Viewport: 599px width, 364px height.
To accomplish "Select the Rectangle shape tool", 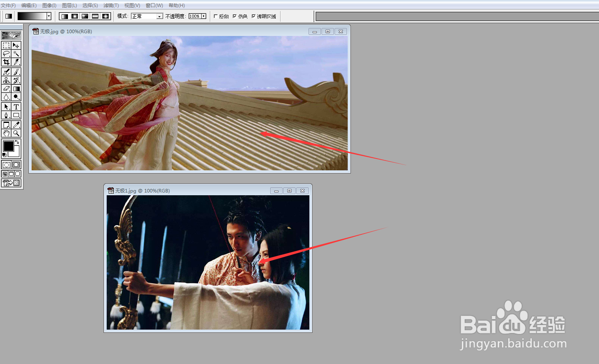I will [16, 115].
